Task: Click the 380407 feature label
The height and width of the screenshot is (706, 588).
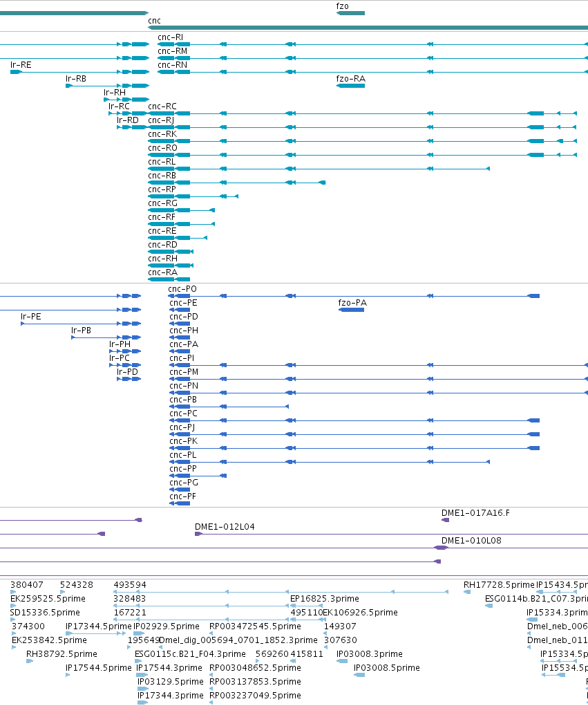Action: (x=27, y=585)
